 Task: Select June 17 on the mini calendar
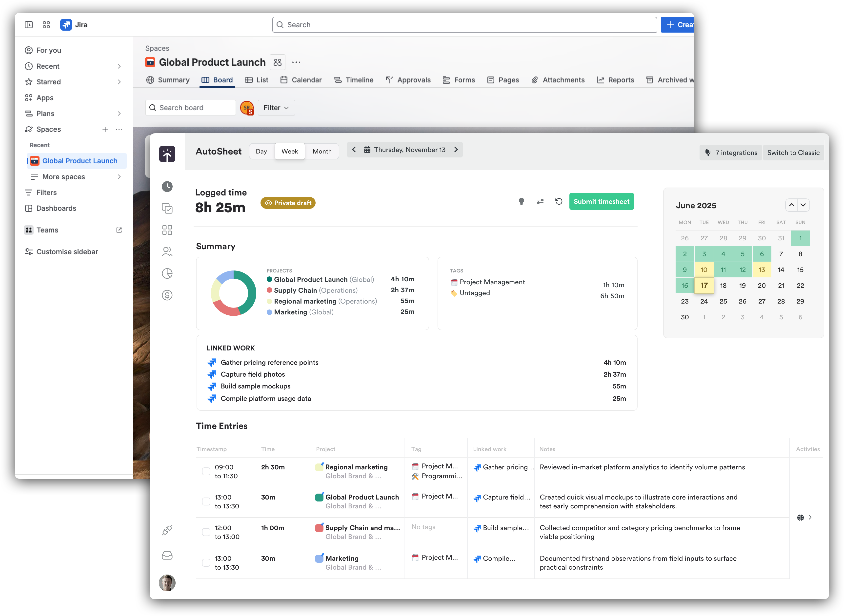pos(704,285)
